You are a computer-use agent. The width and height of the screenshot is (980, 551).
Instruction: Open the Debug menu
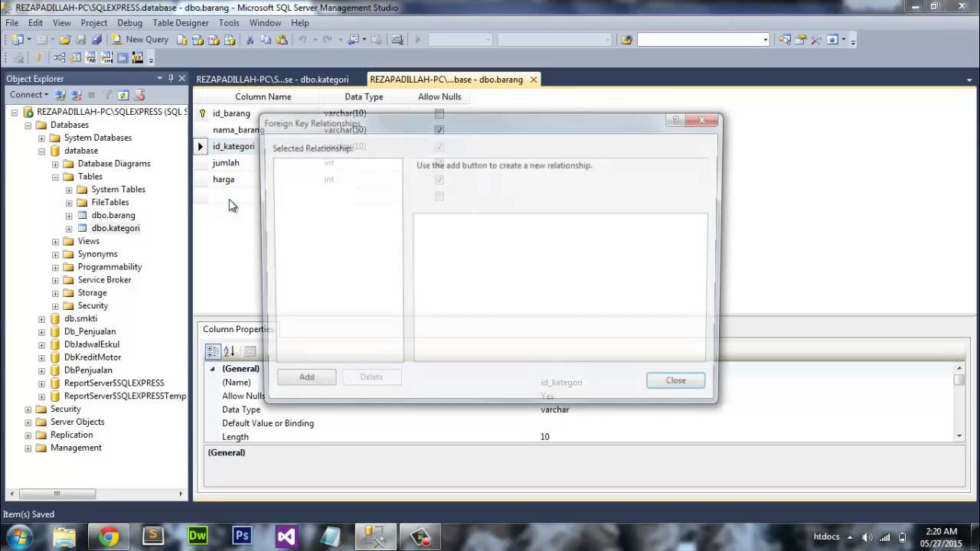129,23
